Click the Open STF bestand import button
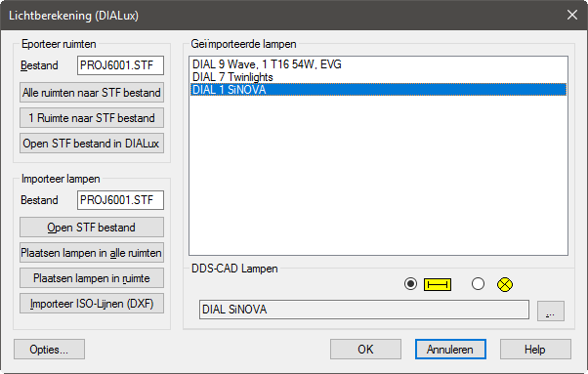The height and width of the screenshot is (374, 588). [92, 228]
